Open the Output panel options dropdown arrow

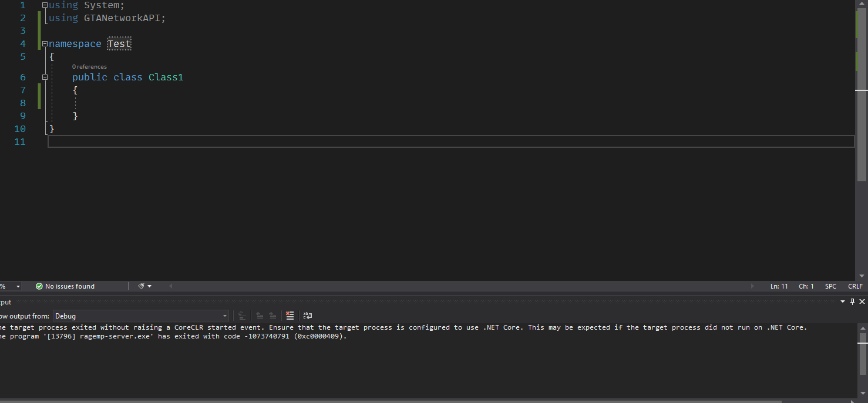pyautogui.click(x=843, y=302)
